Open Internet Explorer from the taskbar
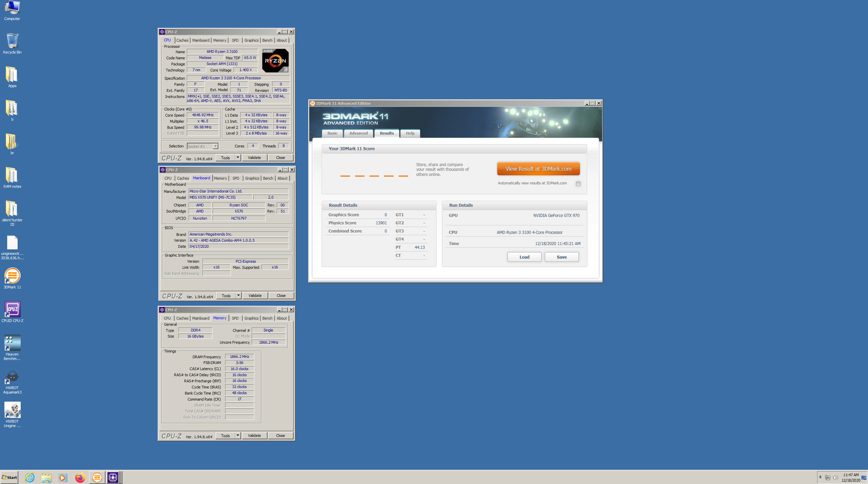 [30, 478]
